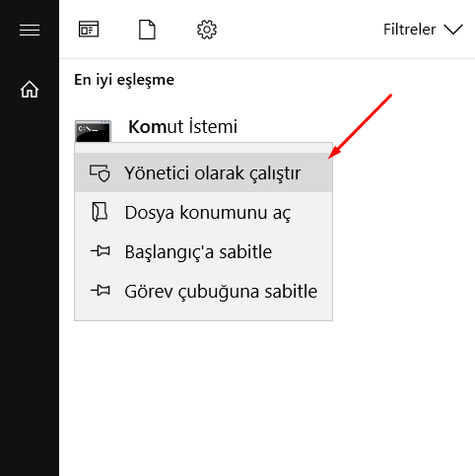Open the Filtreler dropdown label
The height and width of the screenshot is (476, 475).
pyautogui.click(x=409, y=30)
